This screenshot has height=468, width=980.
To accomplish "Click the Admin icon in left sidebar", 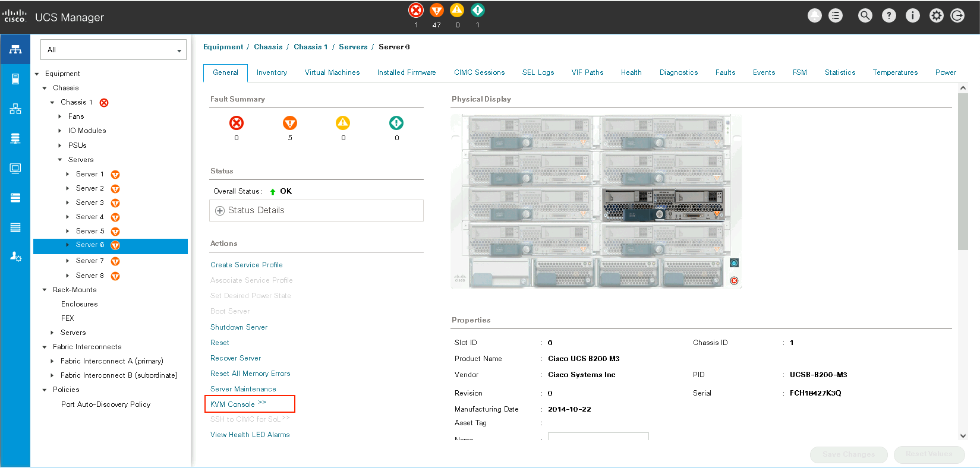I will 15,257.
